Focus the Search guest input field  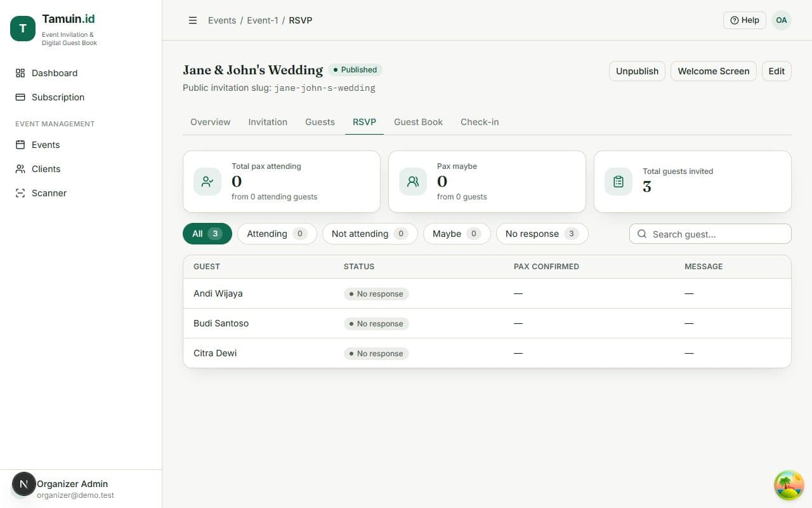(710, 234)
